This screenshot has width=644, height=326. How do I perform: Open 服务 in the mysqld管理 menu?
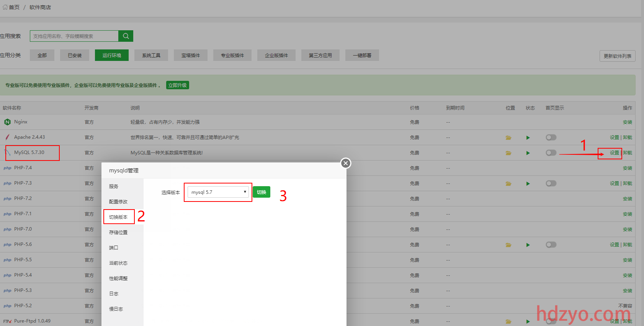[123, 187]
